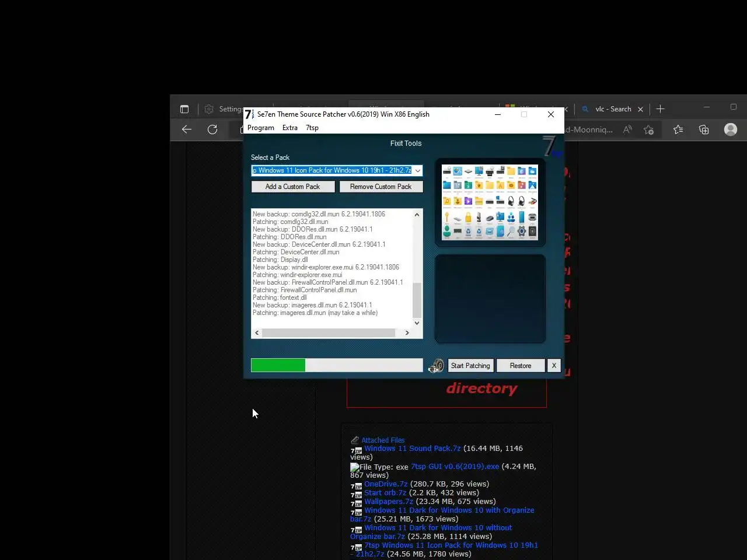
Task: Open the OneDrive.7z attachment link
Action: pyautogui.click(x=386, y=484)
